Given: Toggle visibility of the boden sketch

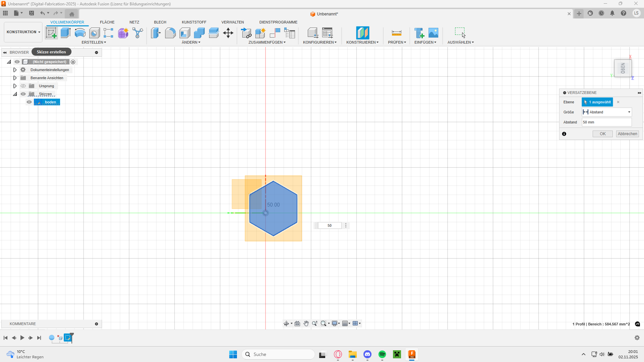Looking at the screenshot, I should coord(29,102).
